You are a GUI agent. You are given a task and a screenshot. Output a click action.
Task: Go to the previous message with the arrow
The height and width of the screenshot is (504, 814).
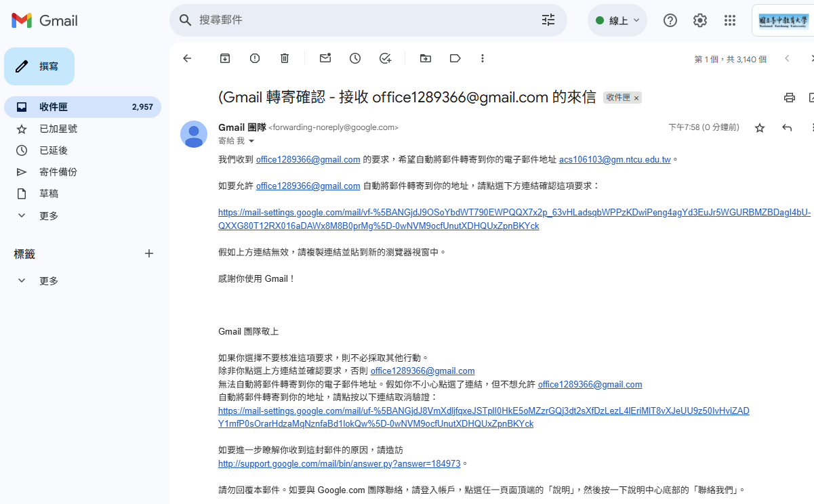coord(787,58)
